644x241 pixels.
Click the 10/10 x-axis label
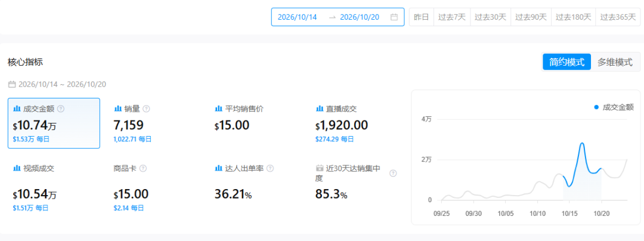[538, 214]
